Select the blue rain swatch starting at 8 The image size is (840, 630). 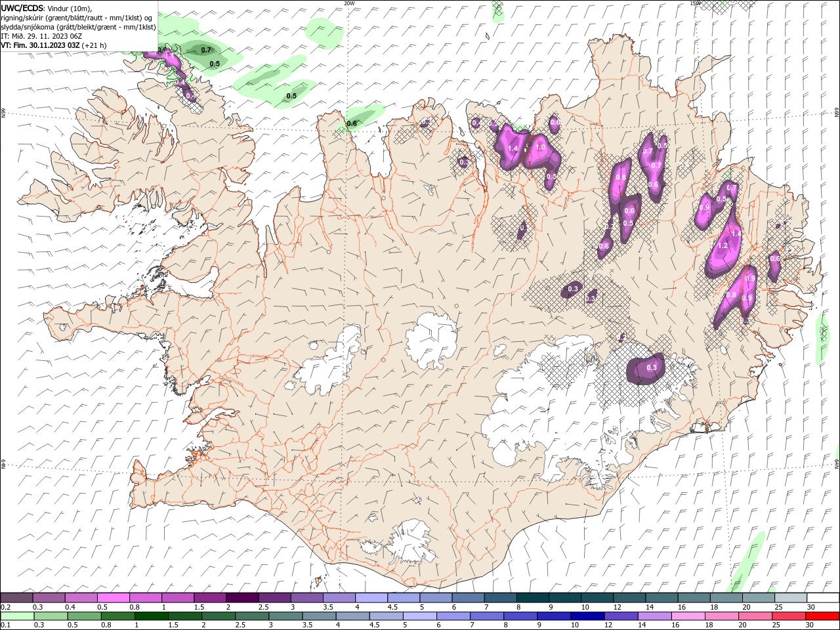[520, 616]
